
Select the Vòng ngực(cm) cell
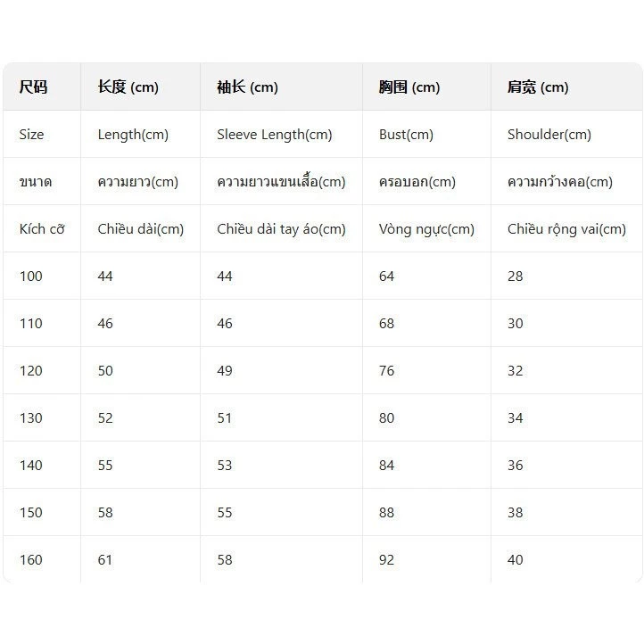click(x=426, y=228)
